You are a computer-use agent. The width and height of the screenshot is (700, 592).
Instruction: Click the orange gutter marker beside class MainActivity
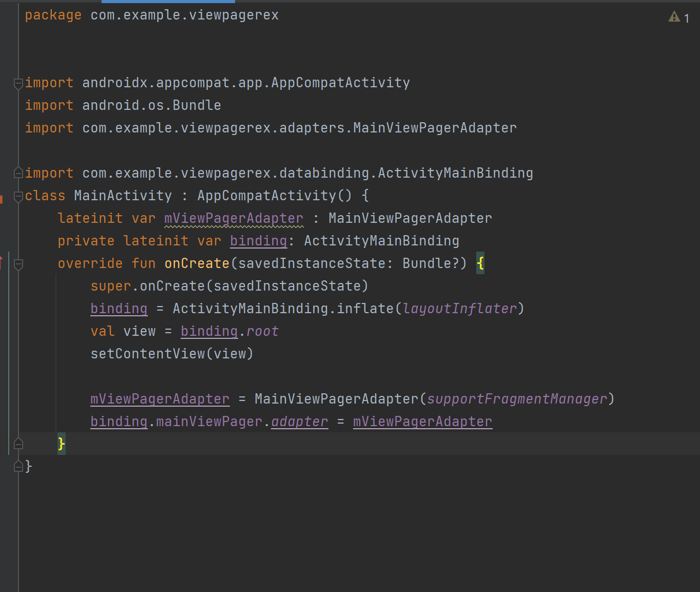(x=2, y=199)
